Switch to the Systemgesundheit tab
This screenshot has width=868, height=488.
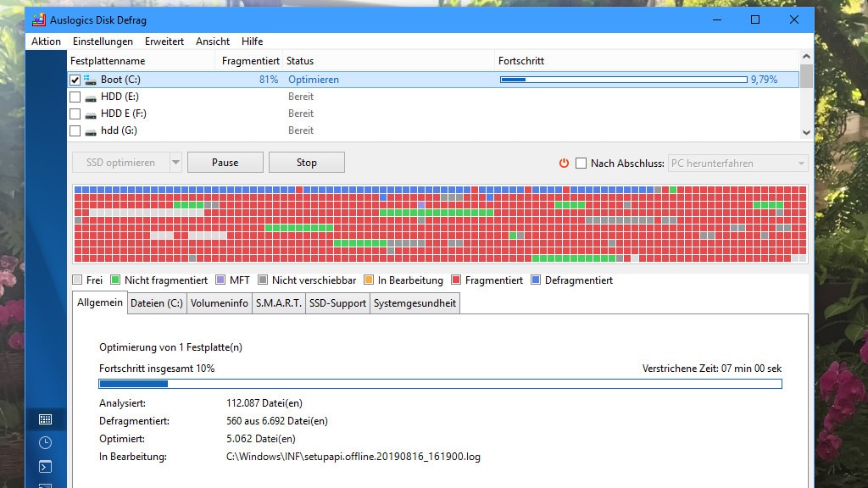pos(415,303)
